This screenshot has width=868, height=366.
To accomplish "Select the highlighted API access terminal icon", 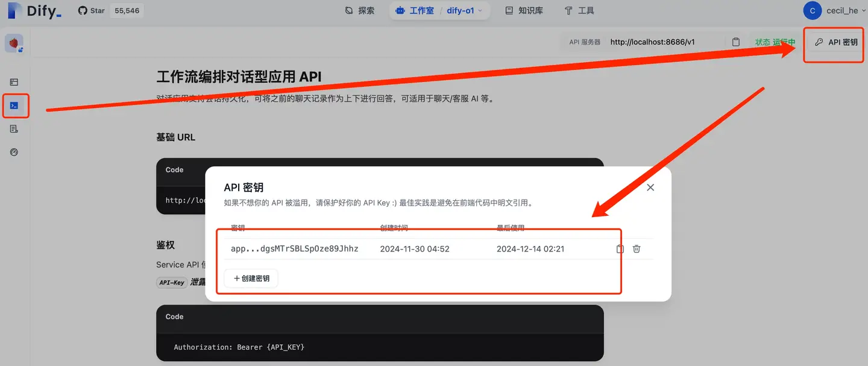I will [15, 105].
